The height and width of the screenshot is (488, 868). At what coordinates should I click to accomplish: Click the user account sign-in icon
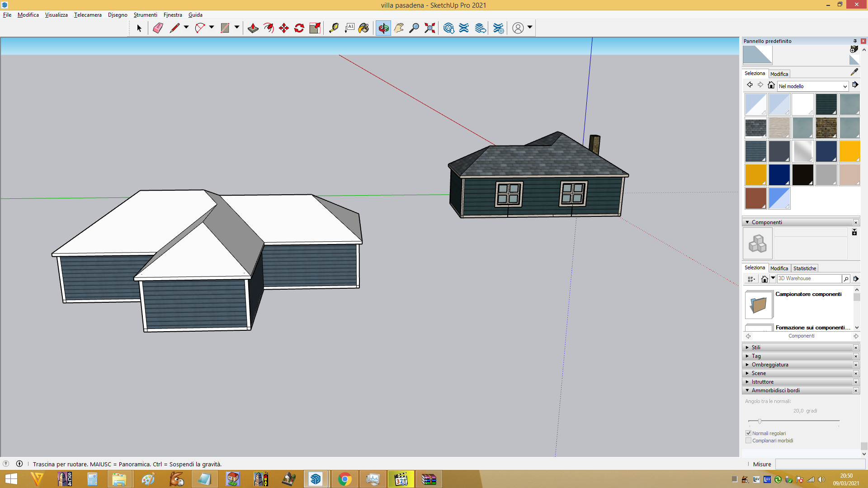pos(518,28)
